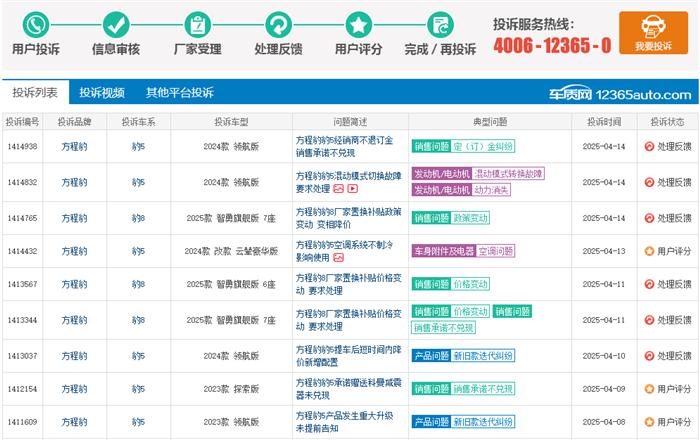Open complaint 方程豹豹5空调系统不制冷

click(x=344, y=251)
